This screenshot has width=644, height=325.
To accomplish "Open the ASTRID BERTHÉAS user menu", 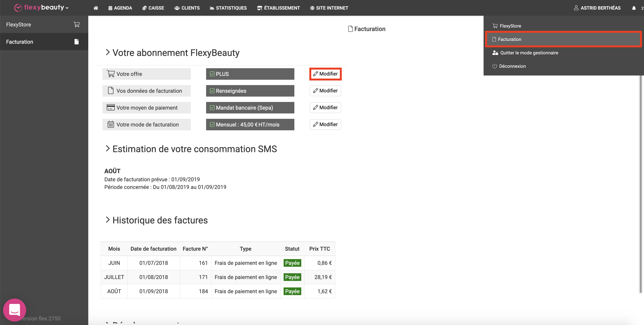I will coord(597,8).
